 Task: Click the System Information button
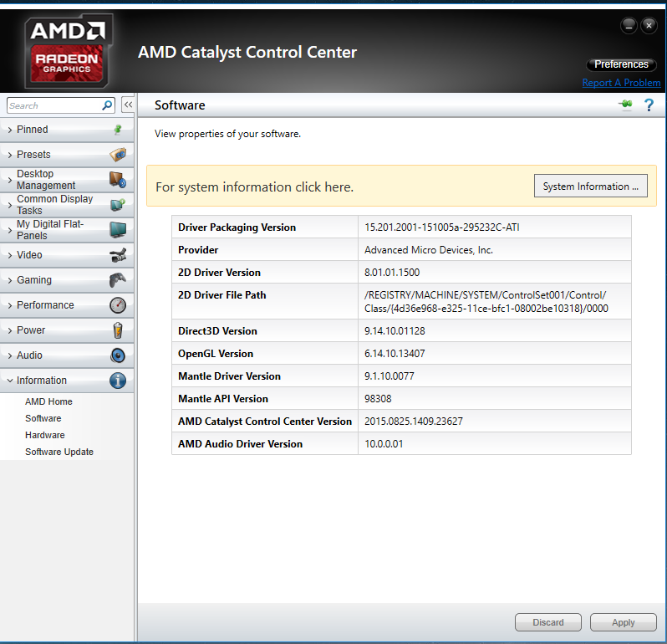(x=590, y=187)
